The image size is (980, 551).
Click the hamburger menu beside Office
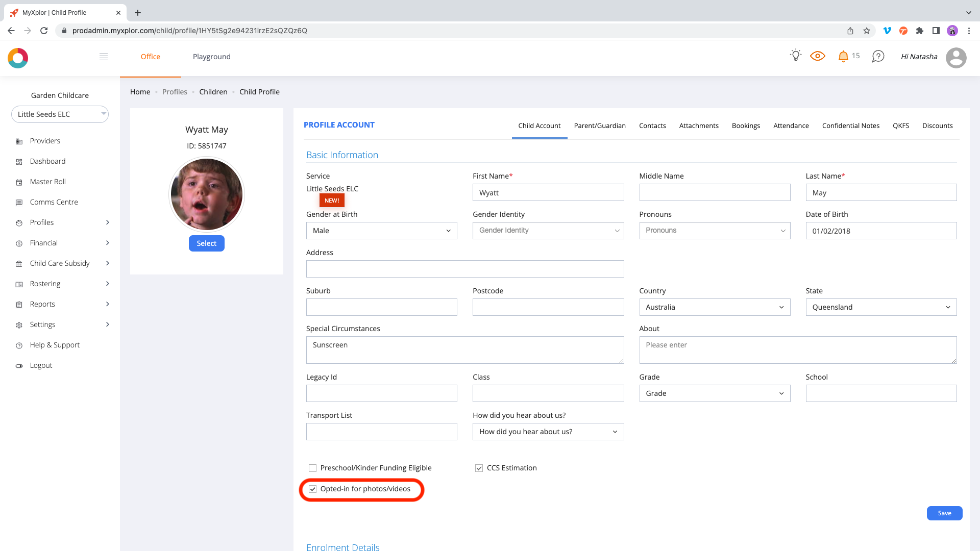[x=104, y=57]
